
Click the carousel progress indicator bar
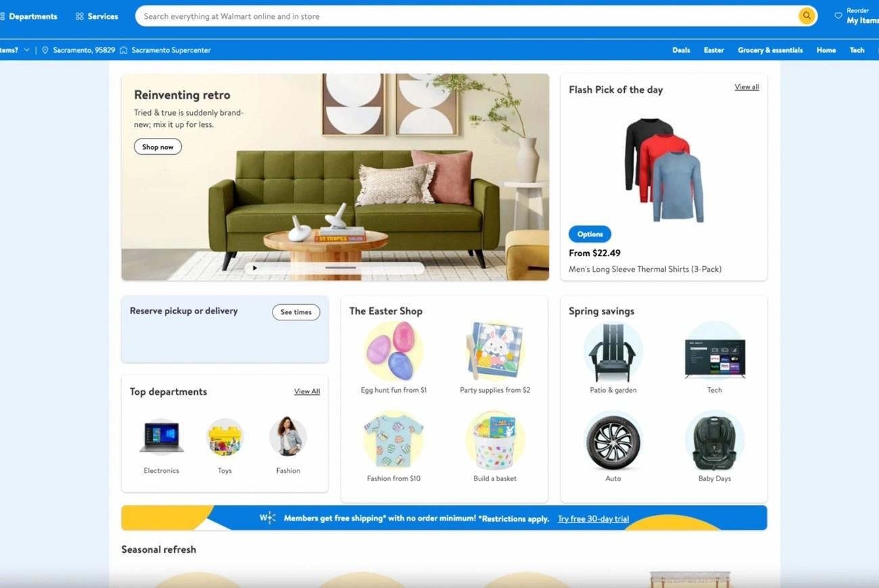click(339, 268)
